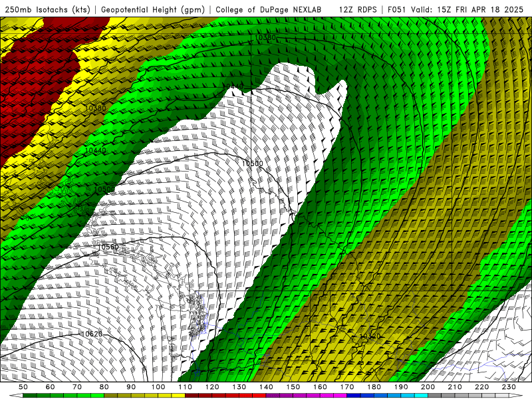Click the 10320 contour label in the olive band
Image resolution: width=532 pixels, height=399 pixels.
(370, 336)
